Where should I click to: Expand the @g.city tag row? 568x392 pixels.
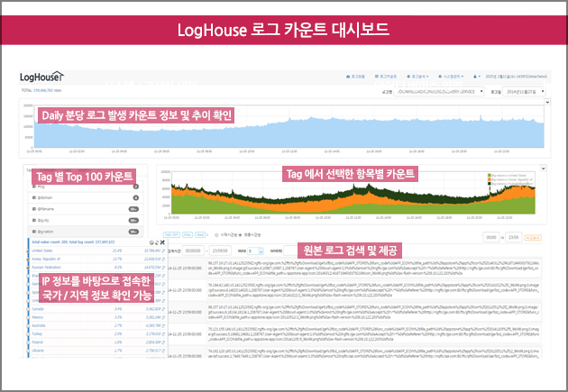(85, 220)
